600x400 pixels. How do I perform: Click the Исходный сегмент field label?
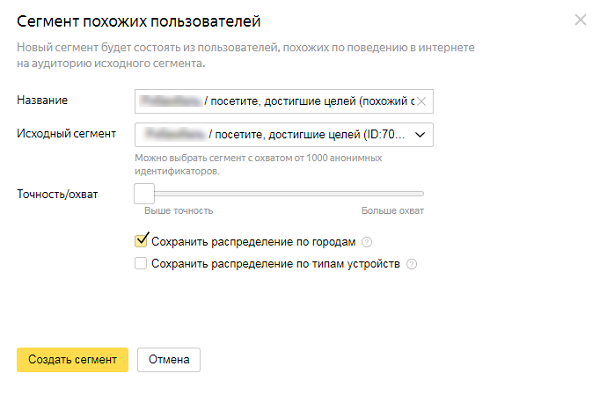(67, 133)
